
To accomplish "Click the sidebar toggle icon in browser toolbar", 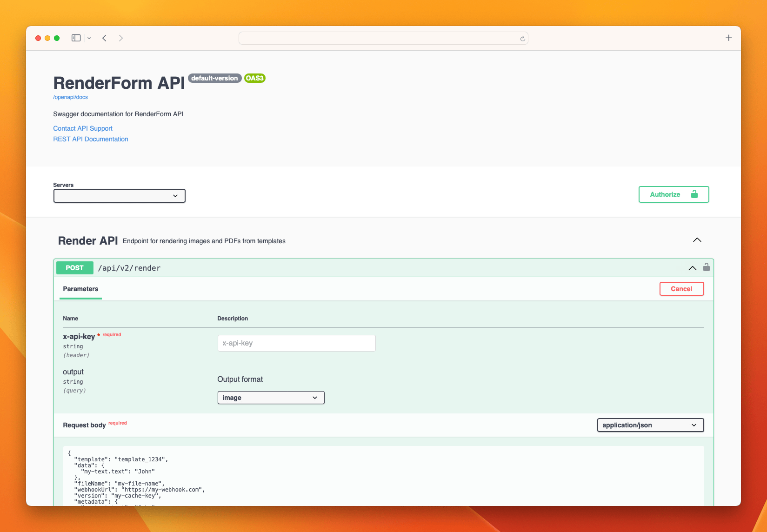I will pyautogui.click(x=76, y=38).
